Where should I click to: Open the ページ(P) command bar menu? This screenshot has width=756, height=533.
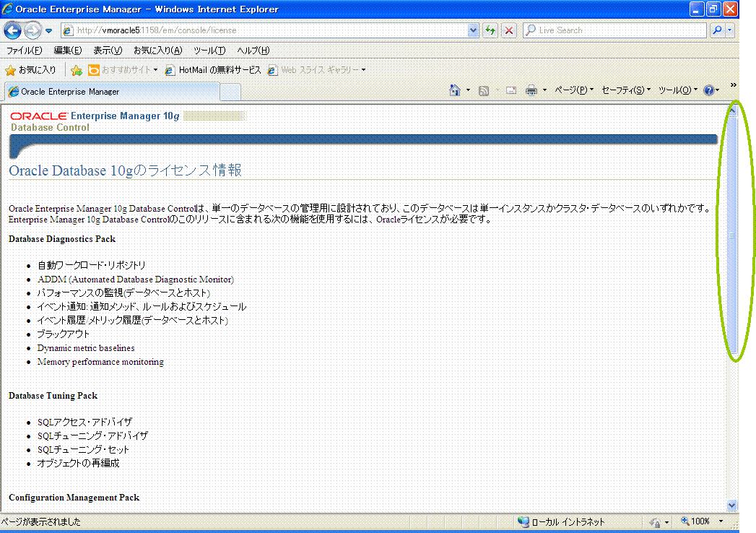pos(574,90)
